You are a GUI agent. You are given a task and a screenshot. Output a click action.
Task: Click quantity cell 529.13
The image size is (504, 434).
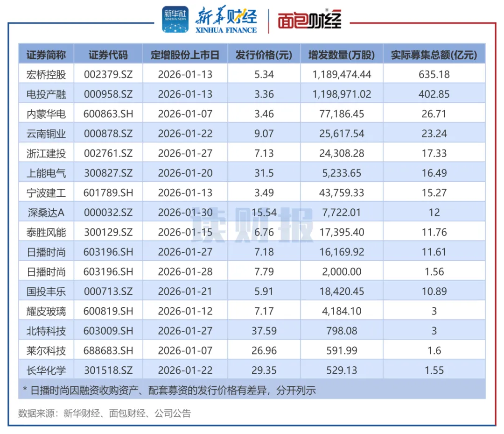[342, 370]
